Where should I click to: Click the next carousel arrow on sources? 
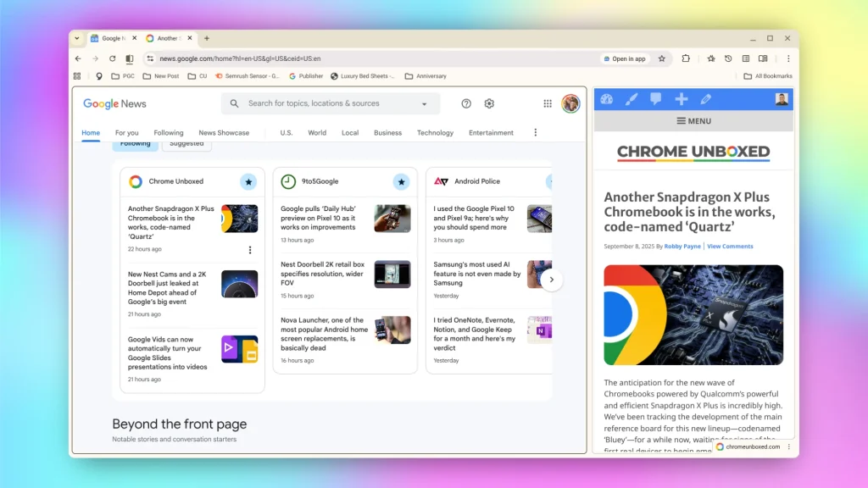(552, 280)
